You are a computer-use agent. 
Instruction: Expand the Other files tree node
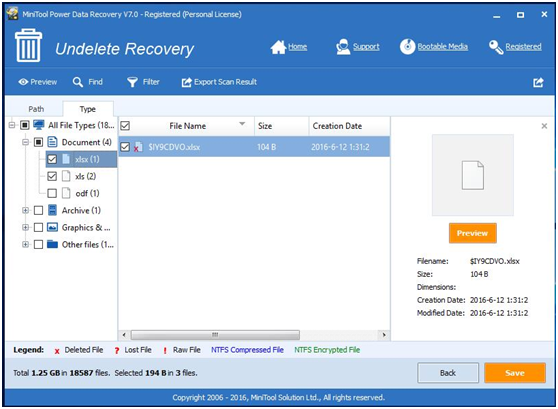coord(25,245)
